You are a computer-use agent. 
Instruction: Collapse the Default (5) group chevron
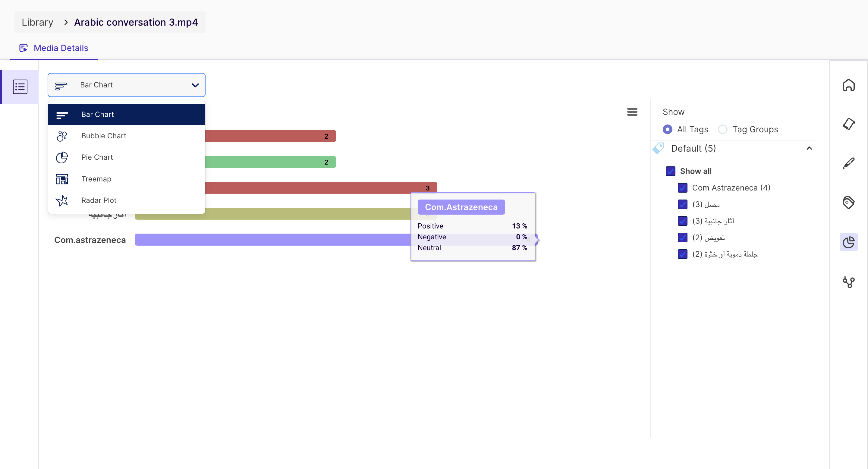click(809, 148)
